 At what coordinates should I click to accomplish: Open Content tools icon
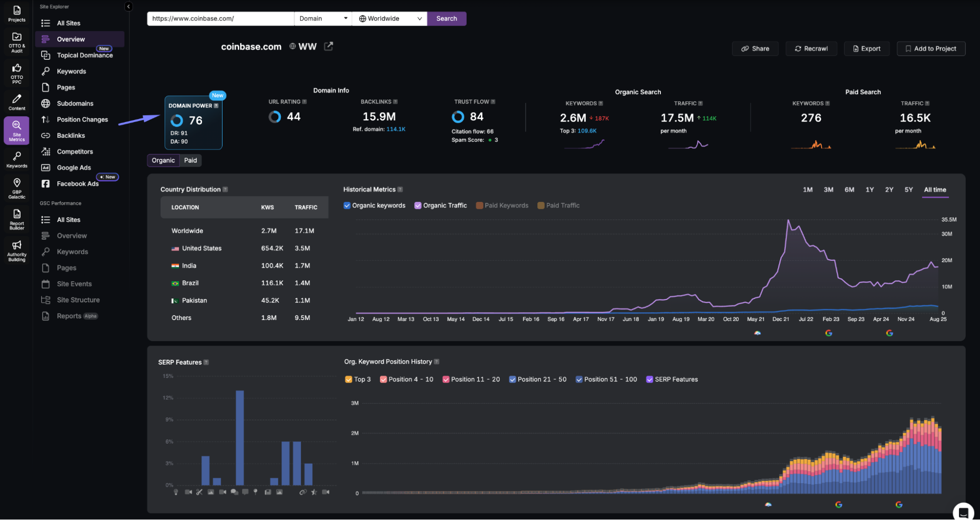[x=17, y=102]
